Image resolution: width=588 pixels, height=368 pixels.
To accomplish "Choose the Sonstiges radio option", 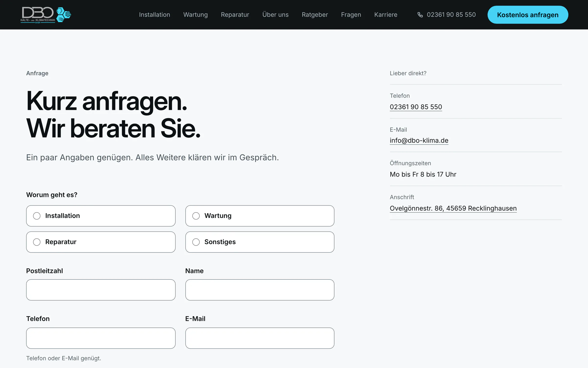I will (260, 242).
